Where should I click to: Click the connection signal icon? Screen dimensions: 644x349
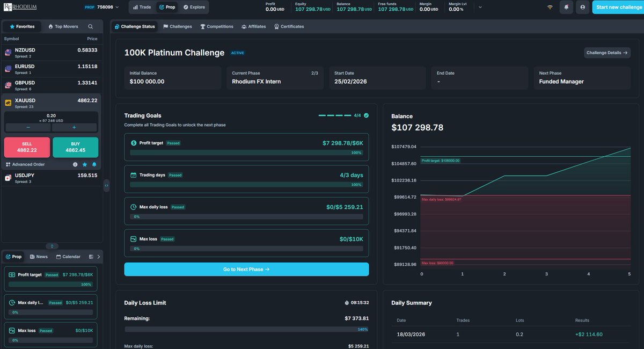[550, 7]
